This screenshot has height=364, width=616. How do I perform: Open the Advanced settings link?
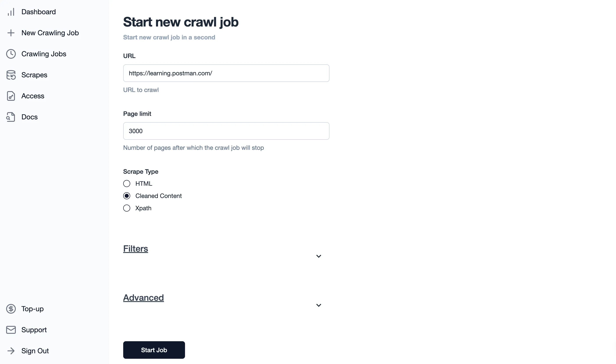click(143, 297)
